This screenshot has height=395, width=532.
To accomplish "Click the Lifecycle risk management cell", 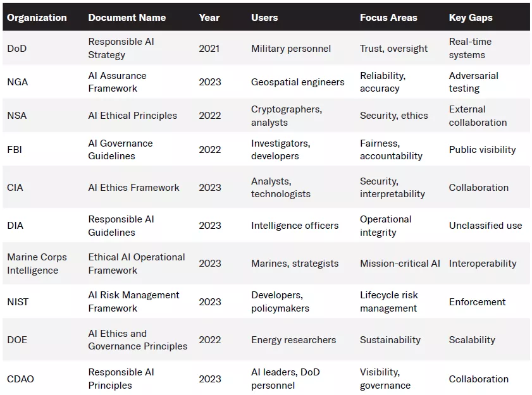I will point(389,301).
